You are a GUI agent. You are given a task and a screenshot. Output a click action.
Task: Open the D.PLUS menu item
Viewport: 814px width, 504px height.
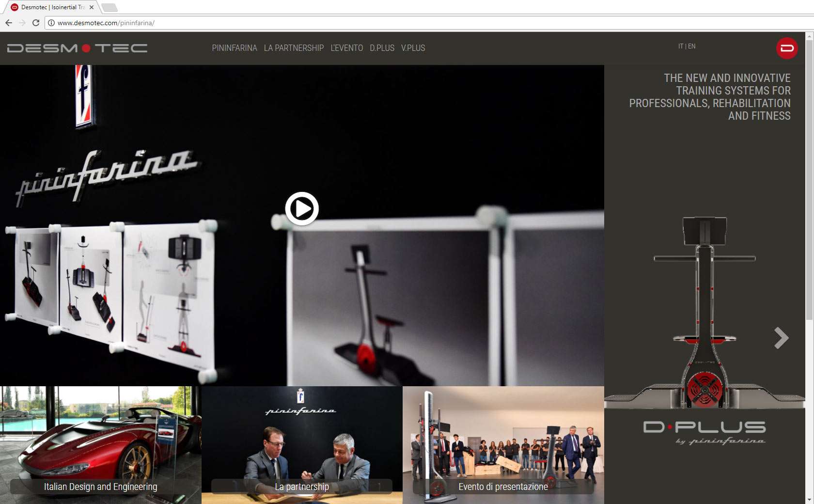pos(382,48)
